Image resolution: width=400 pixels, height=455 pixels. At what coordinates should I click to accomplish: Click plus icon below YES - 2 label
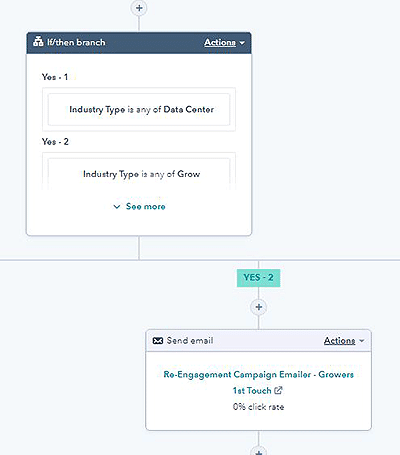(259, 307)
